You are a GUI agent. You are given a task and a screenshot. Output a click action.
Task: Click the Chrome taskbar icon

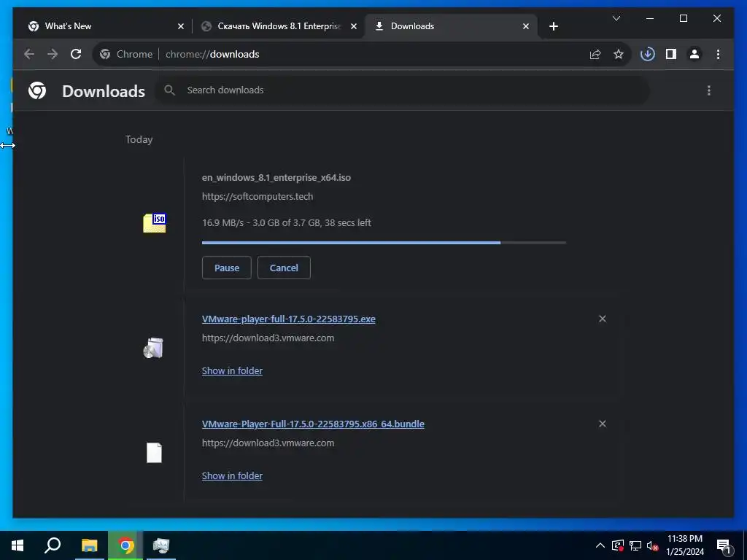coord(125,545)
